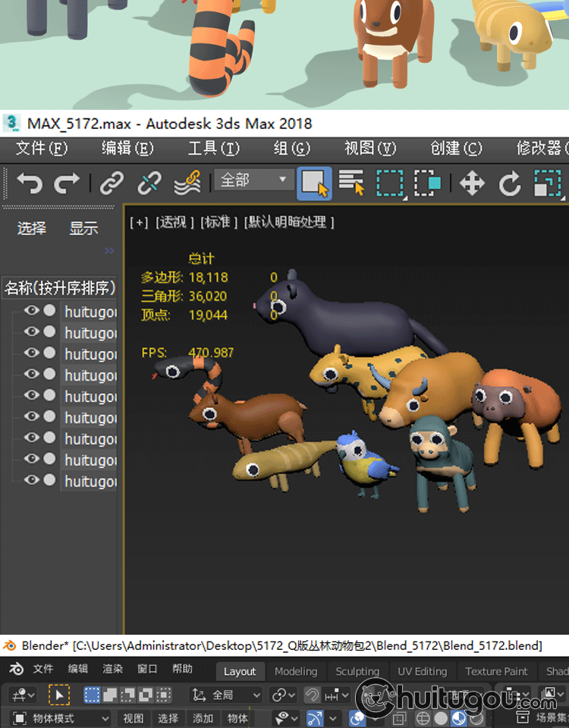569x728 pixels.
Task: Open the 全部 selection filter dropdown
Action: tap(253, 180)
